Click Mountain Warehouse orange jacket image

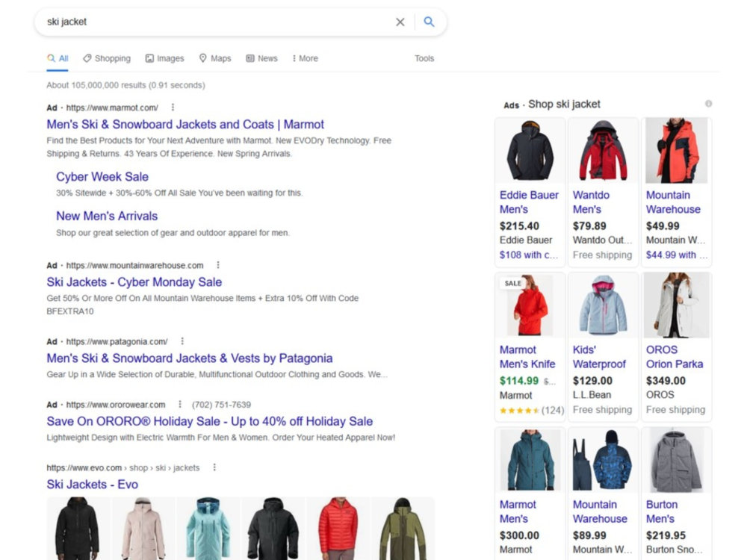point(677,151)
